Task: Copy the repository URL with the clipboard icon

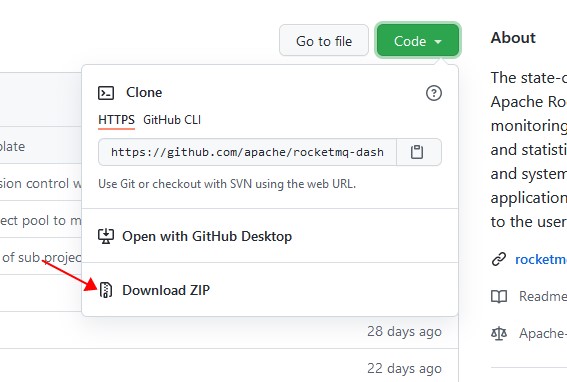Action: (417, 152)
